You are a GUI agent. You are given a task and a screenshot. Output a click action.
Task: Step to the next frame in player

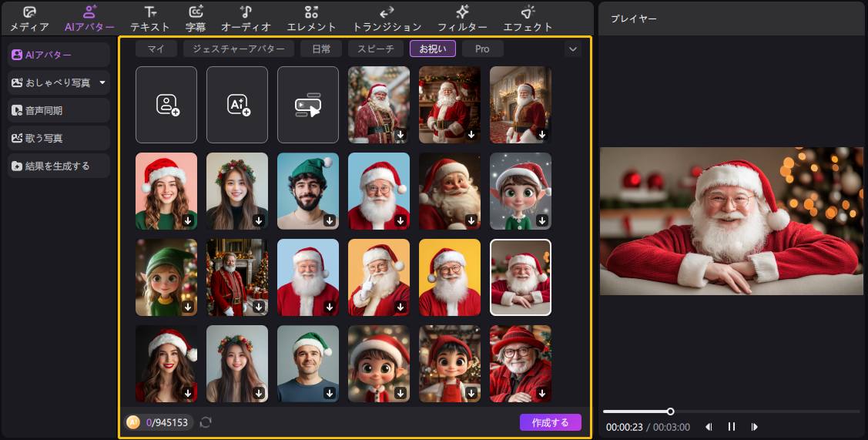click(755, 427)
